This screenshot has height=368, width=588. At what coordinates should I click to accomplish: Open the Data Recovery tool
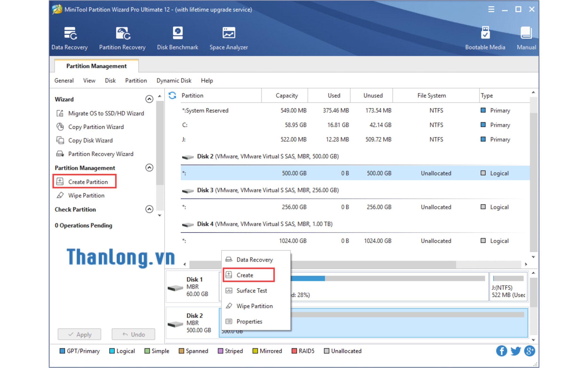tap(70, 38)
